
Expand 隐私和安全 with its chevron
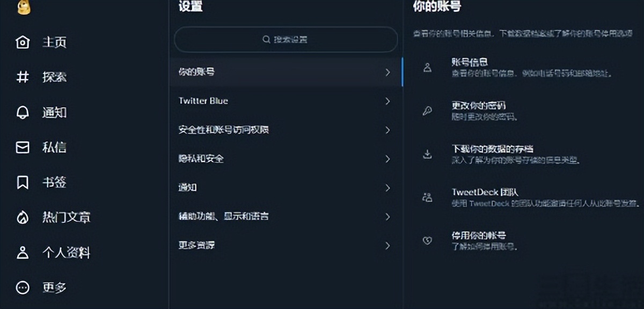(387, 159)
